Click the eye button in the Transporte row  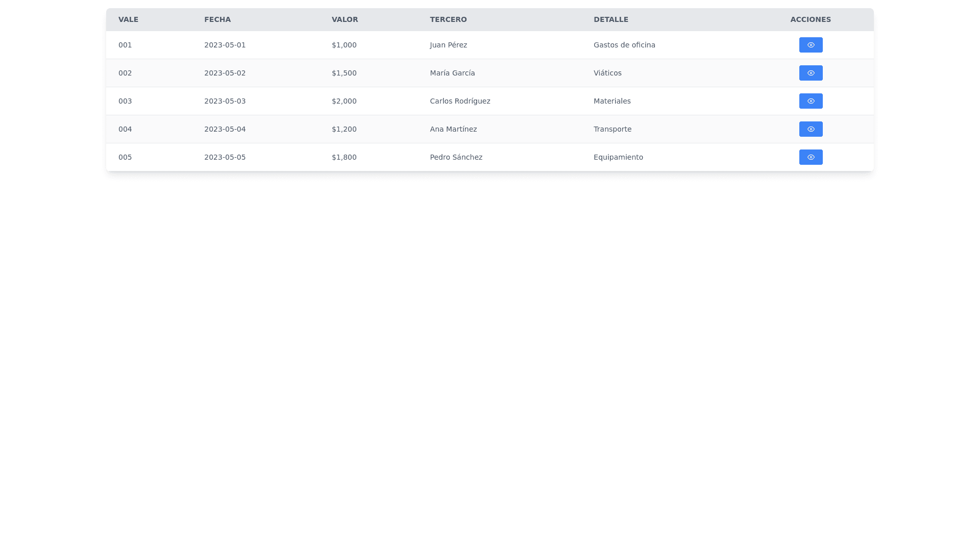(811, 129)
